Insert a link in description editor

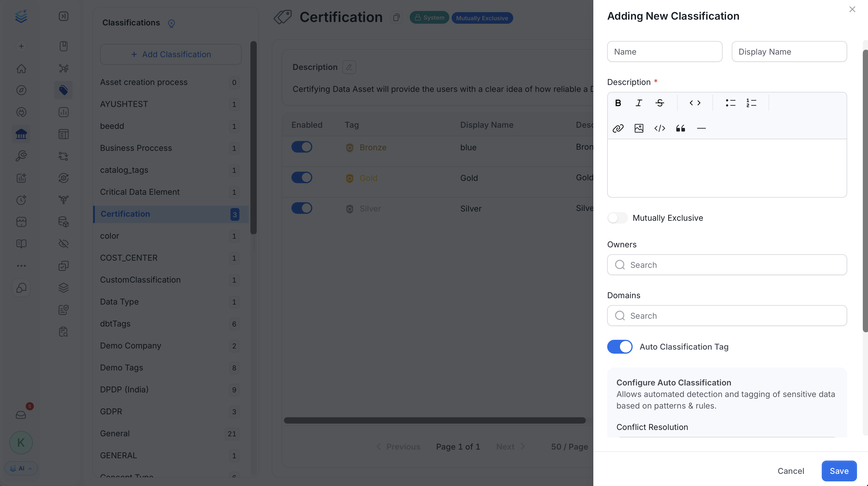618,128
